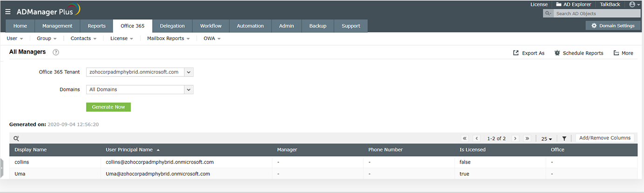Switch to the Support tab
Screen dimensions: 644x193
(351, 26)
